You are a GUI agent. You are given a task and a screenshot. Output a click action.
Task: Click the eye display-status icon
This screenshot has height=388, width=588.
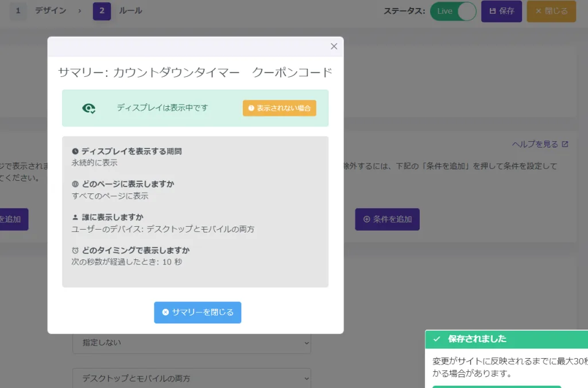click(89, 108)
